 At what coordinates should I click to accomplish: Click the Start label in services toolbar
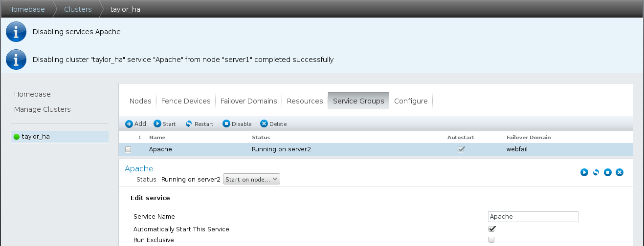pos(169,124)
